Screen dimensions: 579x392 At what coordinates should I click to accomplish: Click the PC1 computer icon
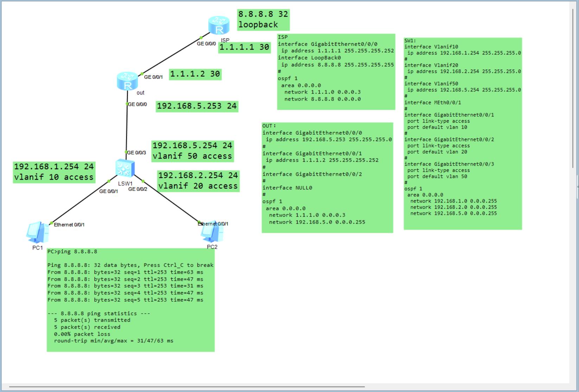(37, 232)
